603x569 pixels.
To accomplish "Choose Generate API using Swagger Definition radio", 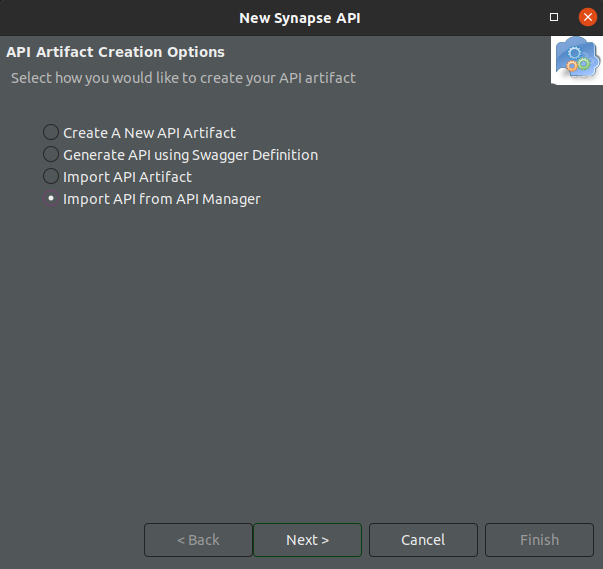I will (x=51, y=155).
